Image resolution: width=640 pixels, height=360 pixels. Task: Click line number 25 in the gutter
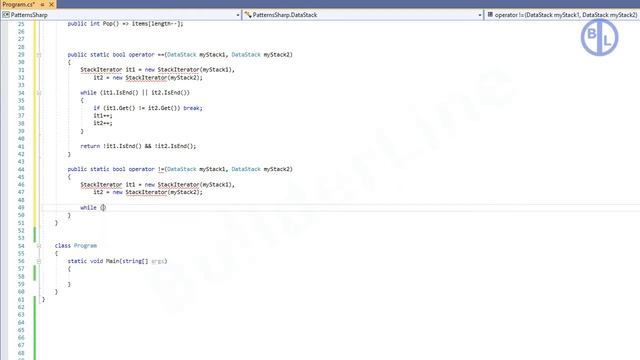21,24
